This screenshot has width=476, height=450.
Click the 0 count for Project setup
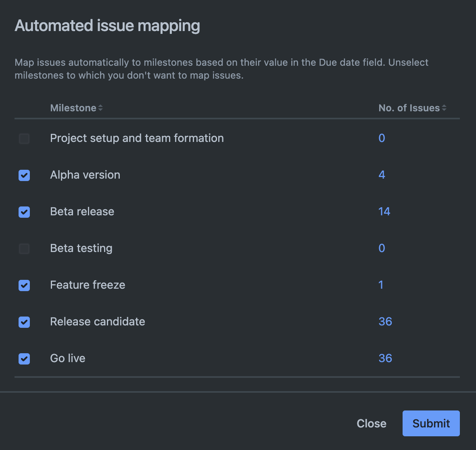click(x=382, y=138)
